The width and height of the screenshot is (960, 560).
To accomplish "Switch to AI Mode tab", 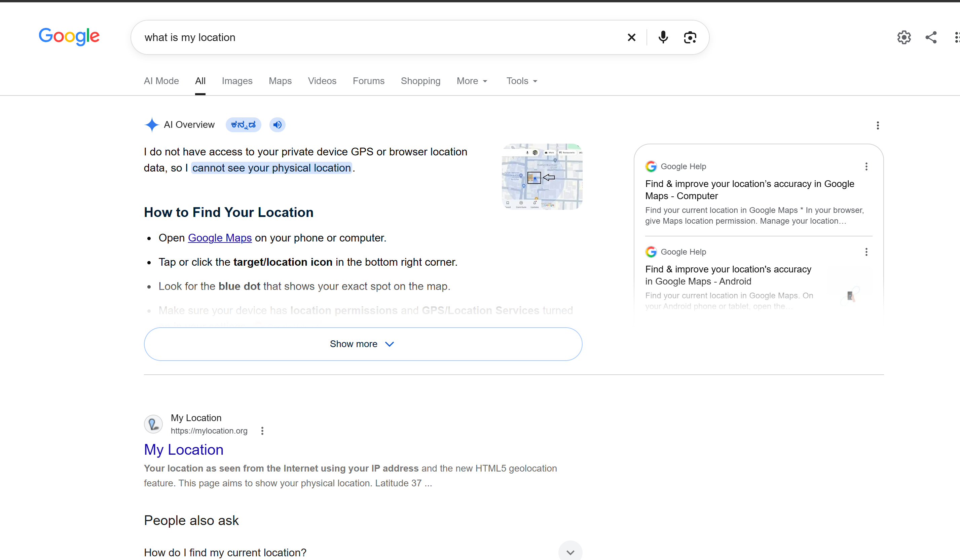I will pos(161,81).
